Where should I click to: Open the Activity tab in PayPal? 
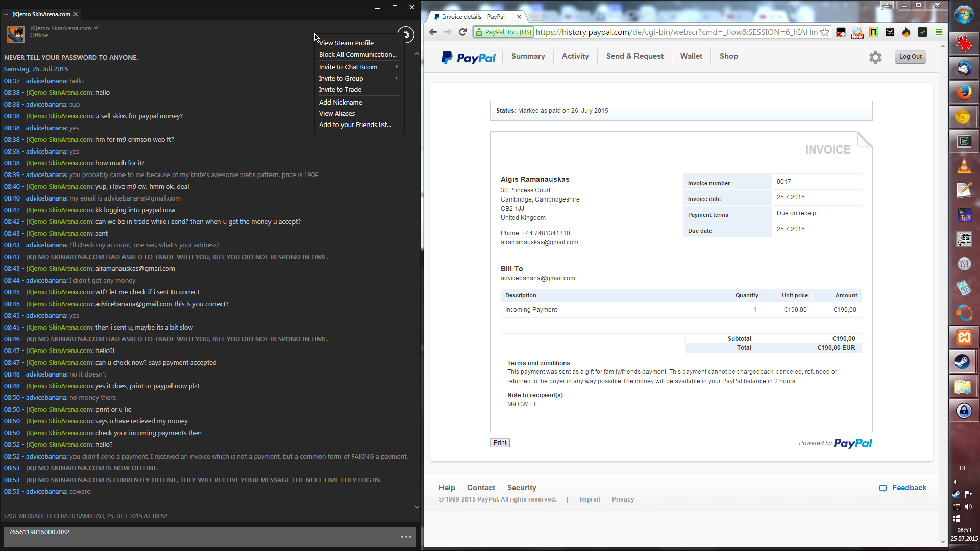(x=575, y=56)
